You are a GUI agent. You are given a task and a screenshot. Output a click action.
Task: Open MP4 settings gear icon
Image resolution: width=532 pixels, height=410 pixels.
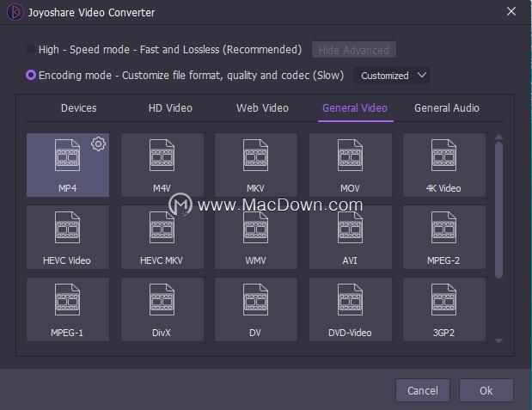98,144
